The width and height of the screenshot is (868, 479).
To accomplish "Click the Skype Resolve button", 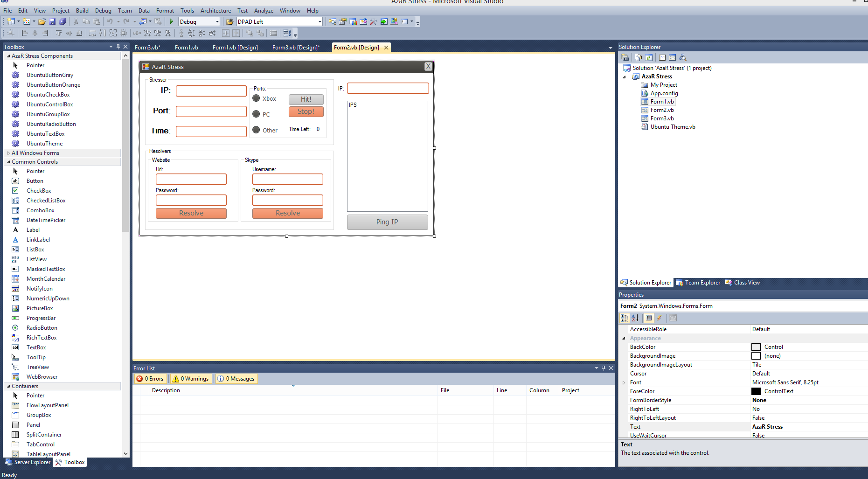I will [288, 213].
